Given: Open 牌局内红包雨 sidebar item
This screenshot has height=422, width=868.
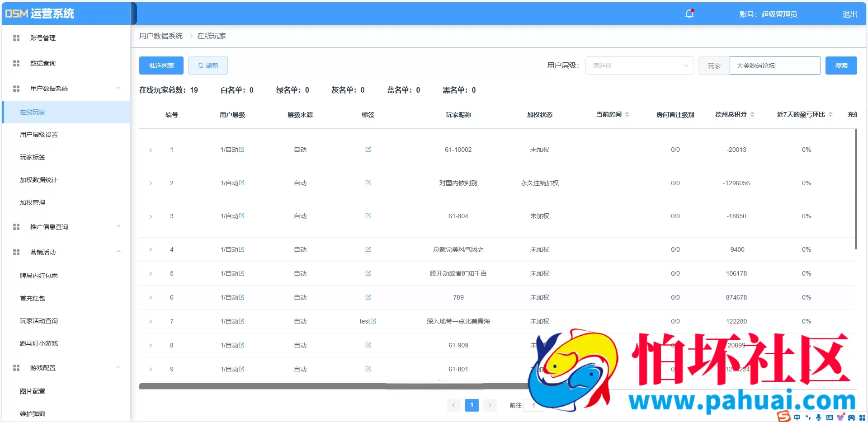Looking at the screenshot, I should point(39,276).
